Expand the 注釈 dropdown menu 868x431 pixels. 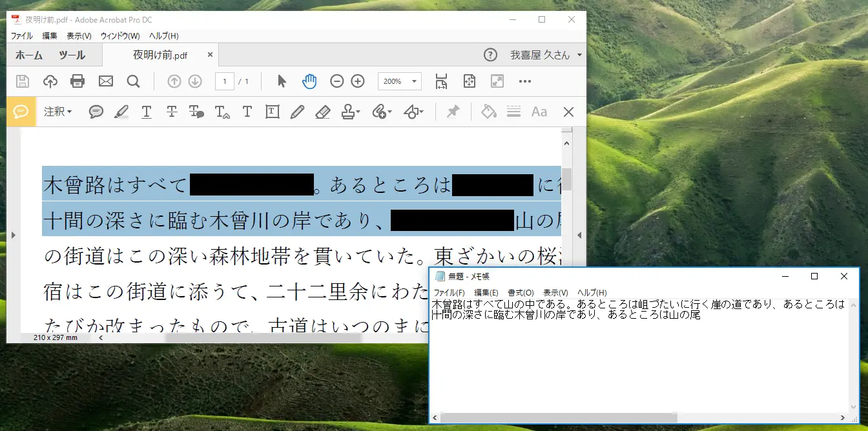coord(57,112)
